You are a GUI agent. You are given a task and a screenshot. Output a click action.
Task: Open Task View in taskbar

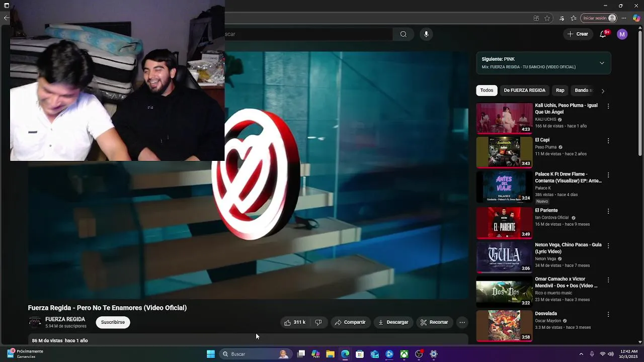coord(301,354)
